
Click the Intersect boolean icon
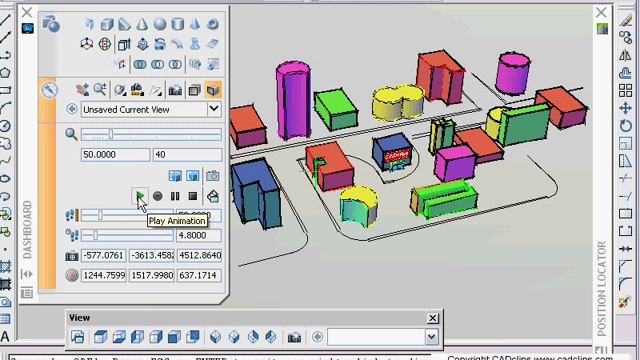pos(175,64)
